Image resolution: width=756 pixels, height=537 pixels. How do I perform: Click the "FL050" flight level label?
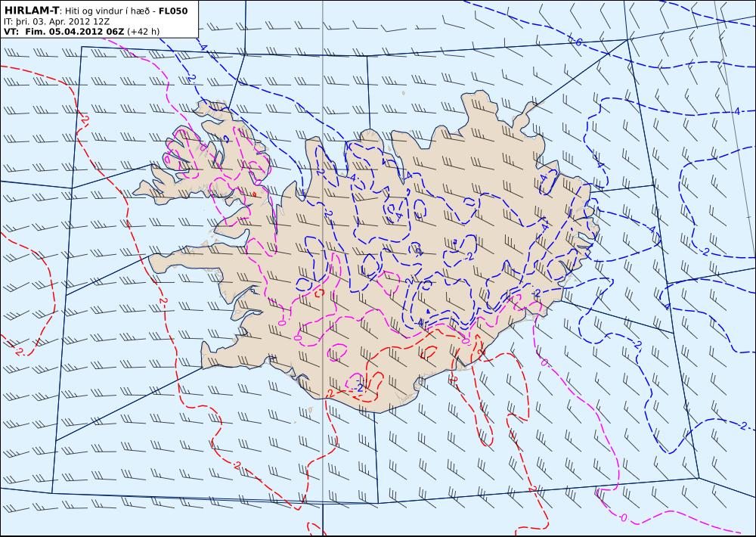(x=172, y=11)
